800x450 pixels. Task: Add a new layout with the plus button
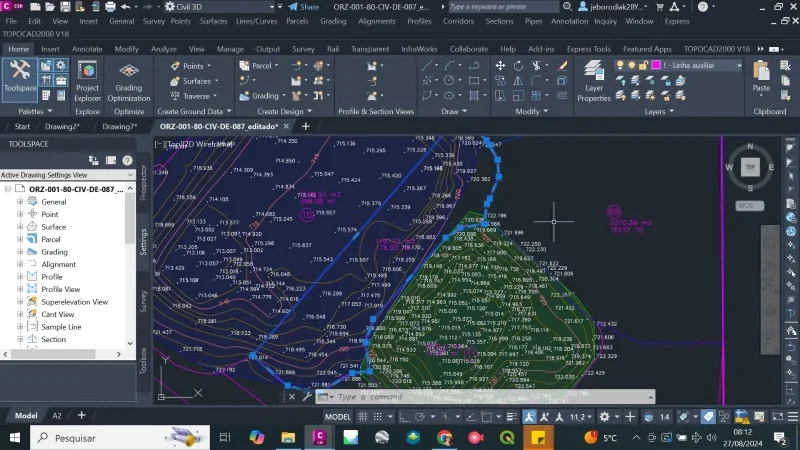tap(82, 415)
